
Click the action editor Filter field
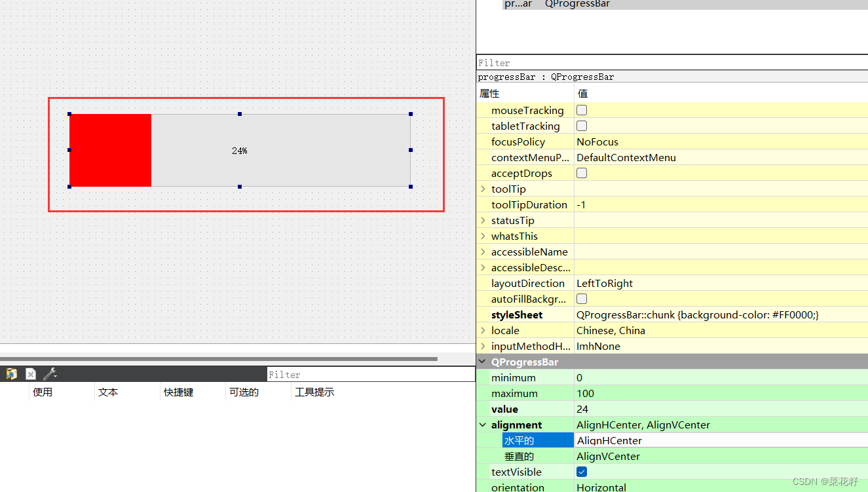coord(371,374)
